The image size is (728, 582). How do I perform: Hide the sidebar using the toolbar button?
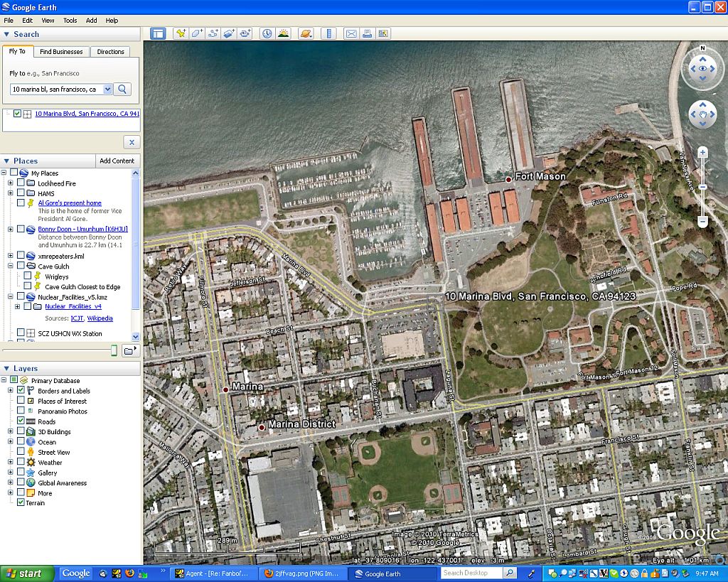point(157,33)
